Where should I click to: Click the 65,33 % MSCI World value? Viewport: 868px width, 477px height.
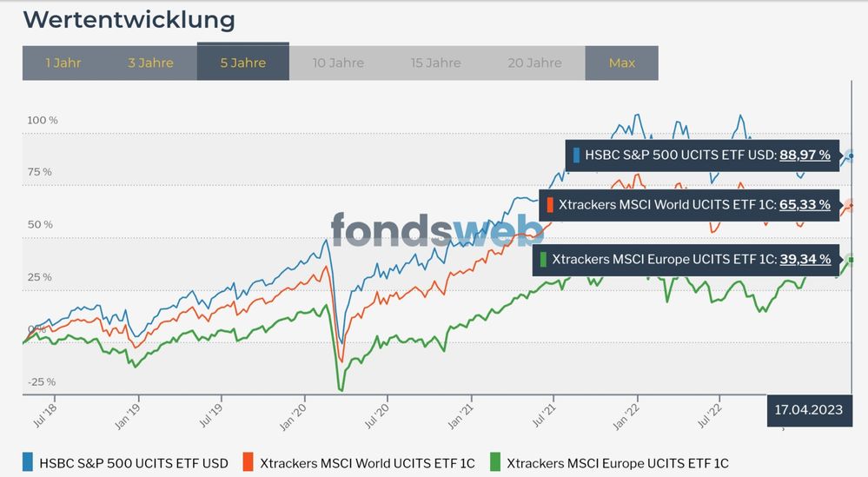805,206
